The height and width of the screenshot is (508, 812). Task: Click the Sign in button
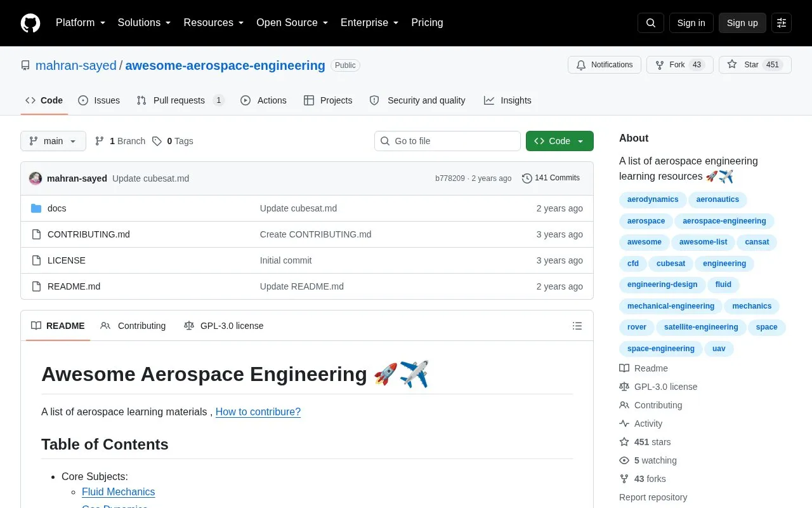[x=691, y=23]
